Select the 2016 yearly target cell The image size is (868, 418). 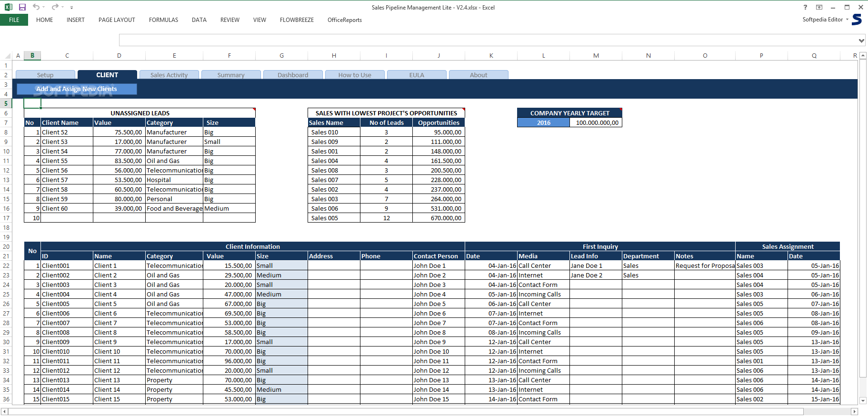click(x=543, y=122)
